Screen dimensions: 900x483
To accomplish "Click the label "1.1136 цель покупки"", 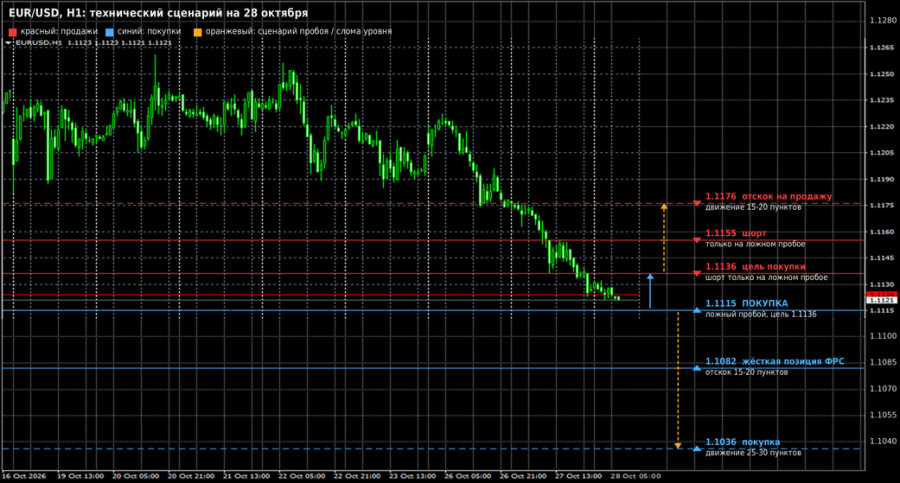I will tap(755, 266).
